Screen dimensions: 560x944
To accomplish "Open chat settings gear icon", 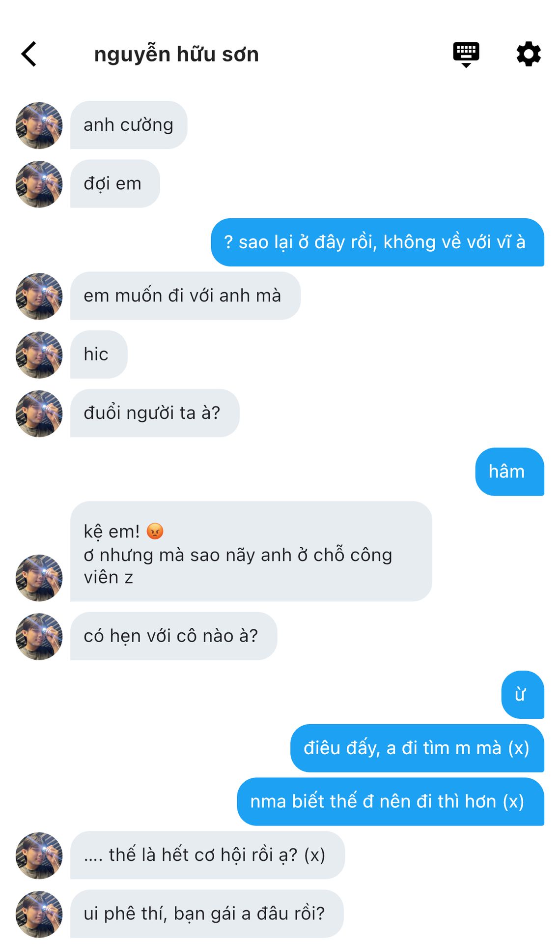I will [x=529, y=54].
